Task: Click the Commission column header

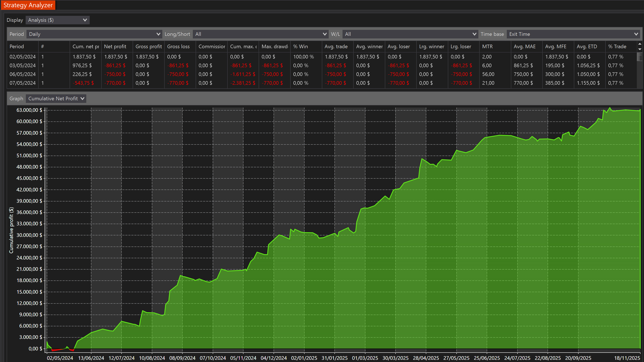Action: click(212, 47)
